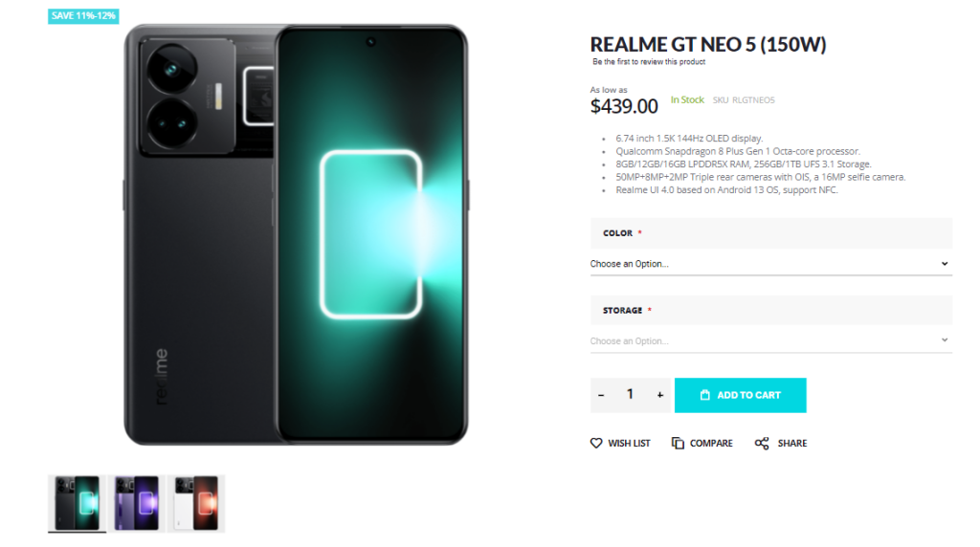Viewport: 980px width, 547px height.
Task: Click the shopping bag icon on Add to Cart
Action: (704, 395)
